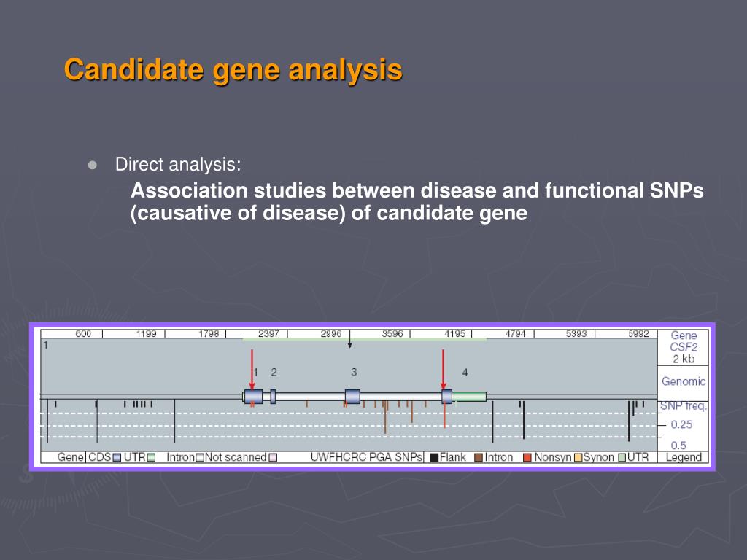Click the exon number 4 label

tap(465, 373)
